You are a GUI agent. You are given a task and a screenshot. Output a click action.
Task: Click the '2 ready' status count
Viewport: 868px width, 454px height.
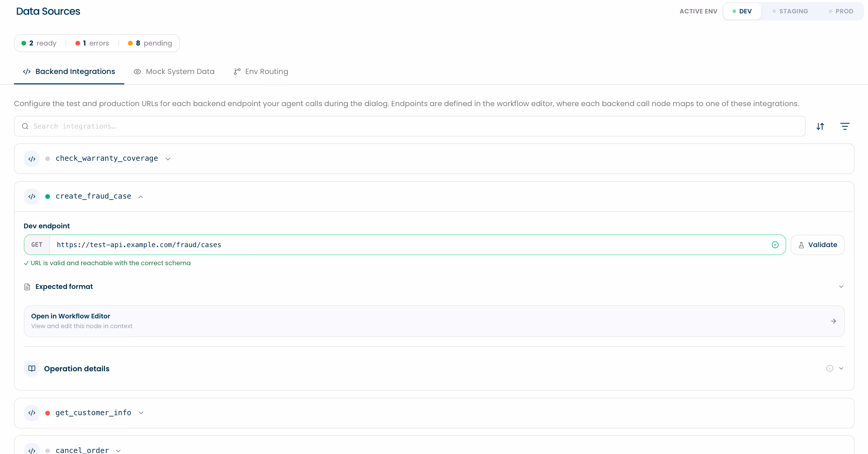pos(39,43)
